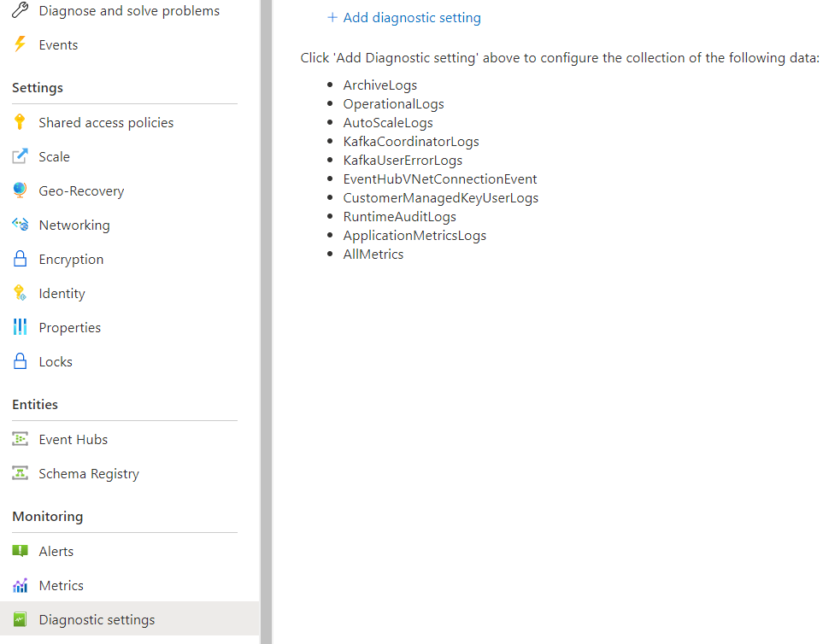Click the Properties bars icon
829x644 pixels.
point(21,328)
